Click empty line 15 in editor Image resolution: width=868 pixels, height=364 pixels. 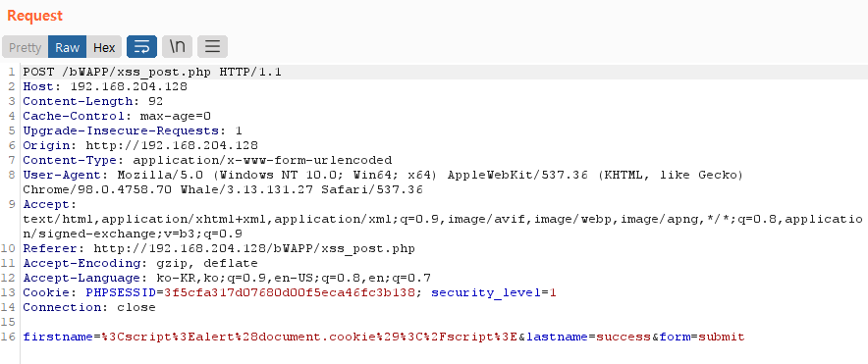coord(443,322)
